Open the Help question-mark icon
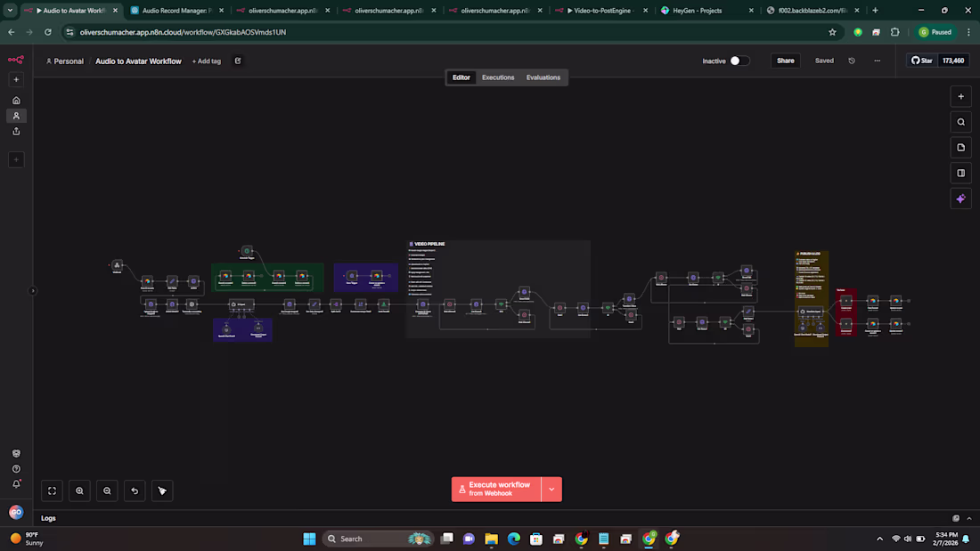 click(16, 468)
